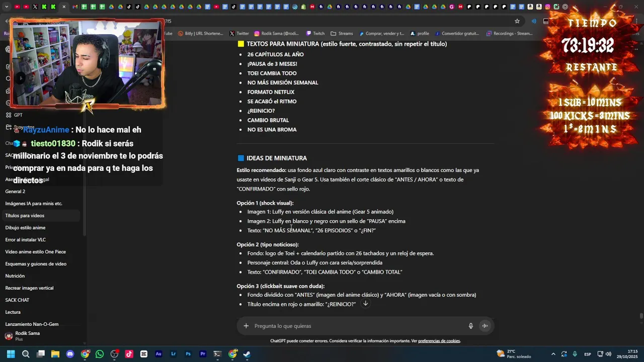Open network status in system tray
The height and width of the screenshot is (362, 644).
(601, 354)
